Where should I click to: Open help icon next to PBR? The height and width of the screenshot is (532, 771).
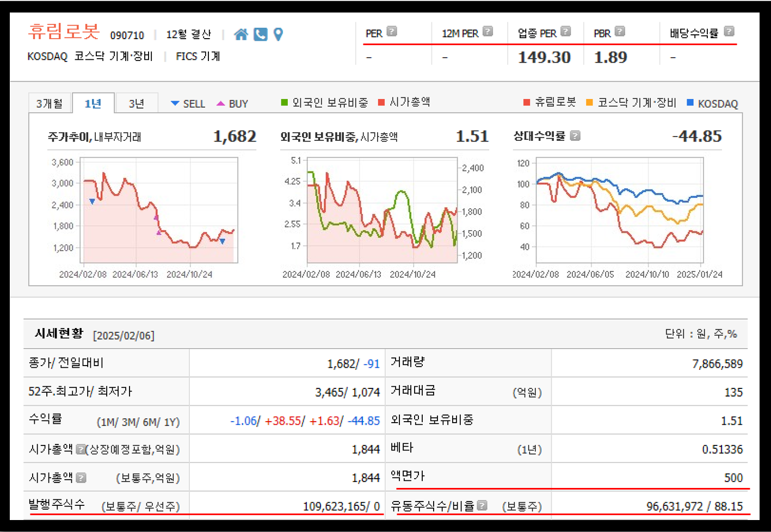(620, 32)
